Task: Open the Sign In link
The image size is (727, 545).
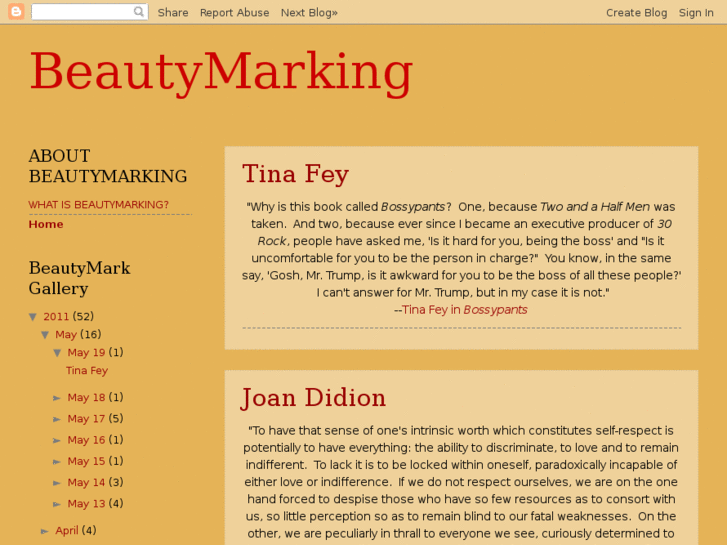Action: point(696,13)
